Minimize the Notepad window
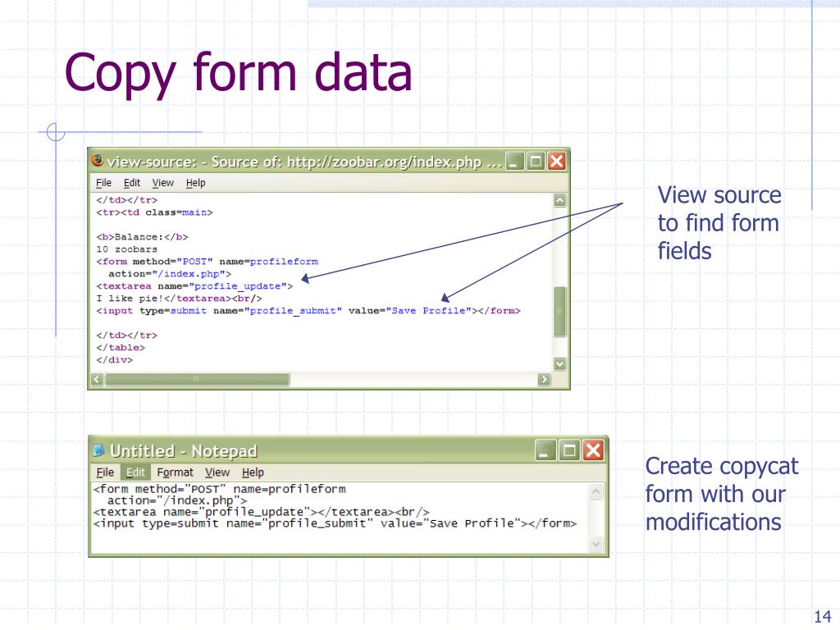Viewport: 840px width, 630px height. 545,450
